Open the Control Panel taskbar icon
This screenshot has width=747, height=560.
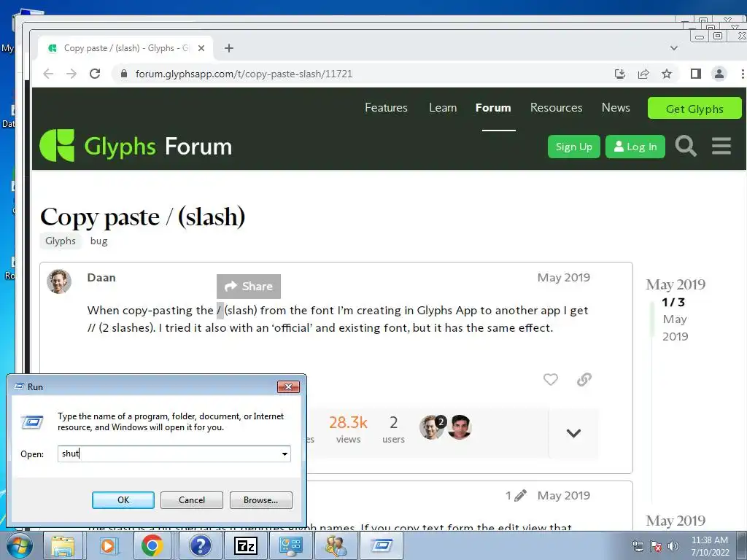coord(290,545)
